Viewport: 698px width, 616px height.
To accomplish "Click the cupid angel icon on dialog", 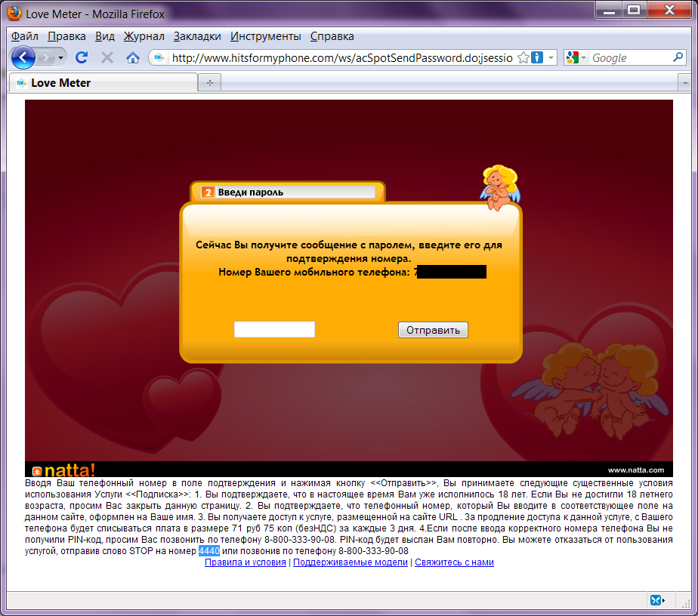I will (500, 188).
